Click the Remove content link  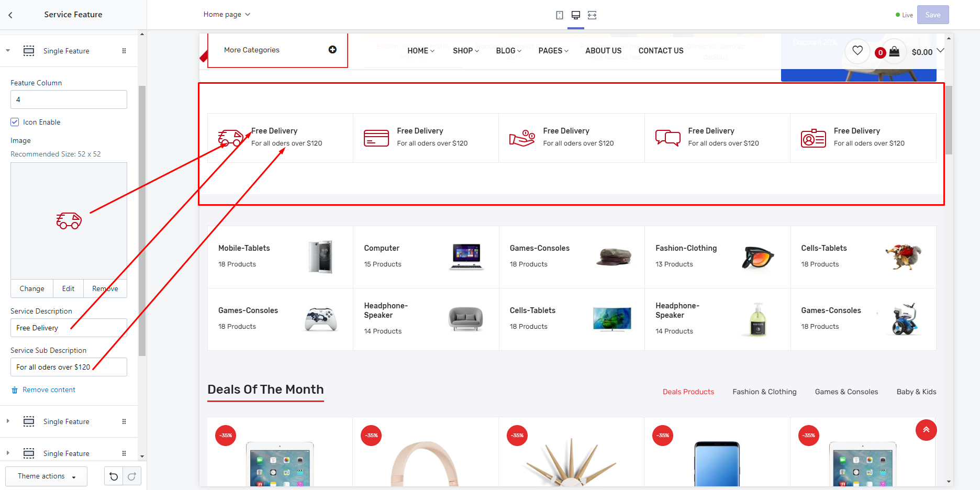tap(49, 390)
